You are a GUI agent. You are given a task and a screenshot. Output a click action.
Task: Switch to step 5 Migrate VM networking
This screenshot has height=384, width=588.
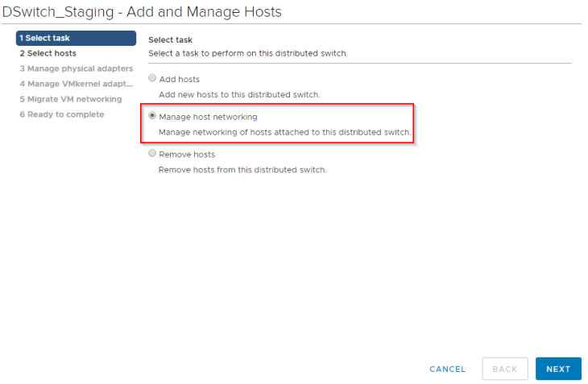(70, 99)
